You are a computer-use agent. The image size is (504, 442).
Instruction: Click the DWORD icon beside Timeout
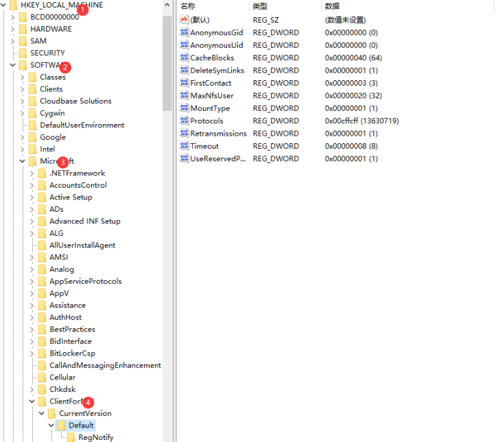coord(184,146)
